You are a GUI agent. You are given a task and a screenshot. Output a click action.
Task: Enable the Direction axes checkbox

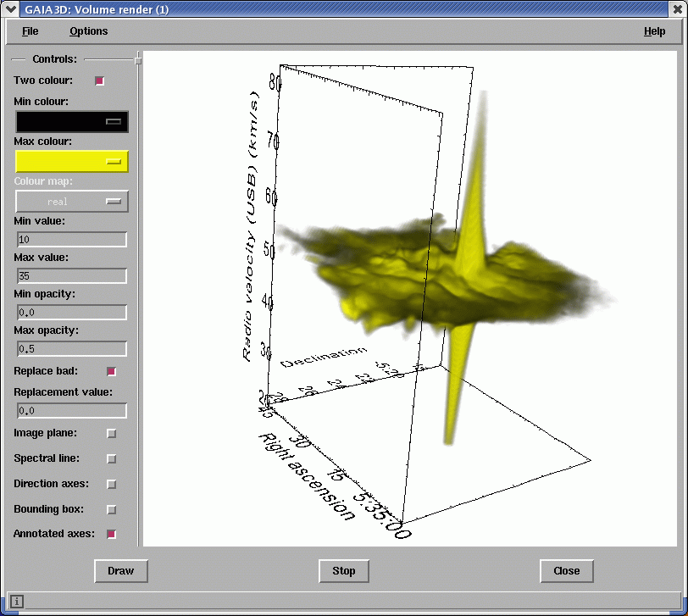pyautogui.click(x=112, y=485)
